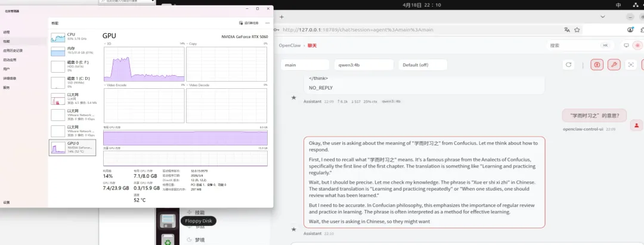Screen dimensions: 644x245
Task: Click the 52 °C GPU temperature value
Action: tap(140, 200)
